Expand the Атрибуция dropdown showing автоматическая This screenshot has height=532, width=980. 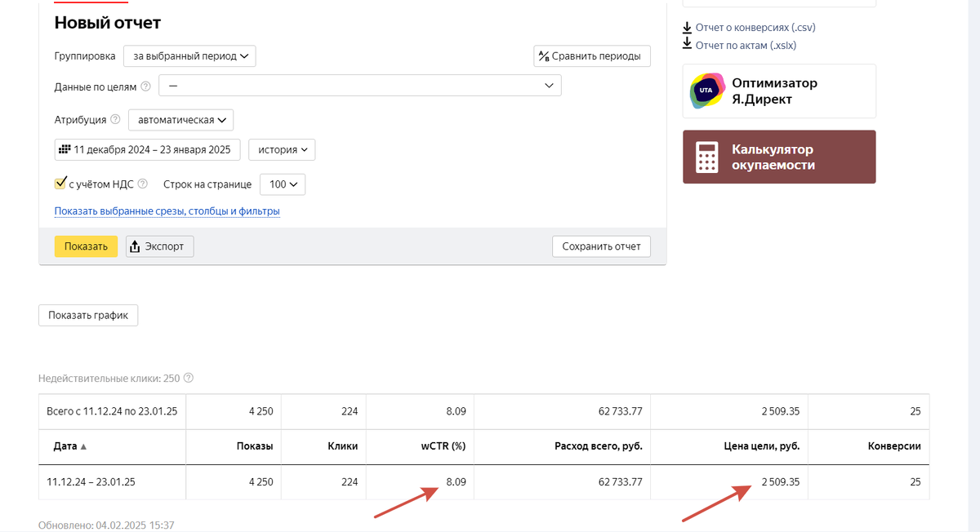click(180, 119)
